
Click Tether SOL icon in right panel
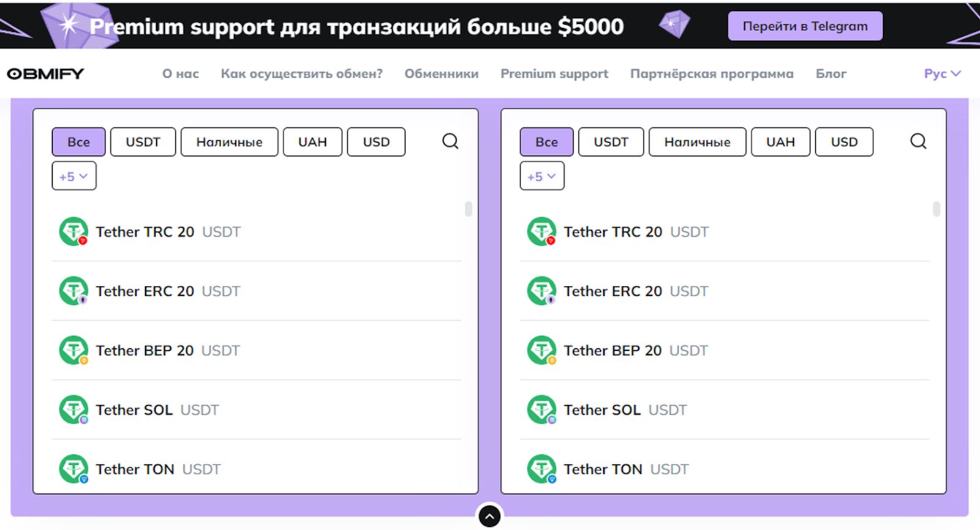(541, 410)
